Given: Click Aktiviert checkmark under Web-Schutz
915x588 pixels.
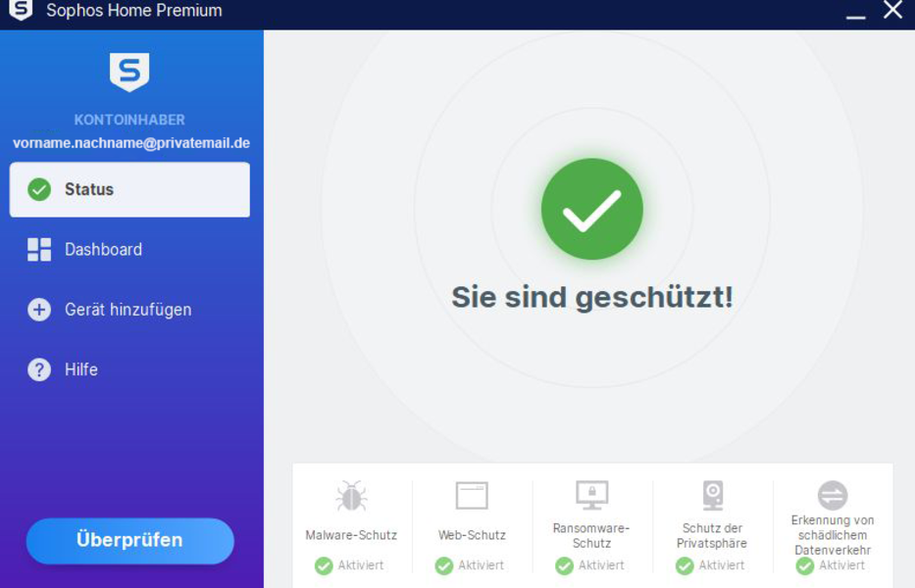Looking at the screenshot, I should (444, 565).
